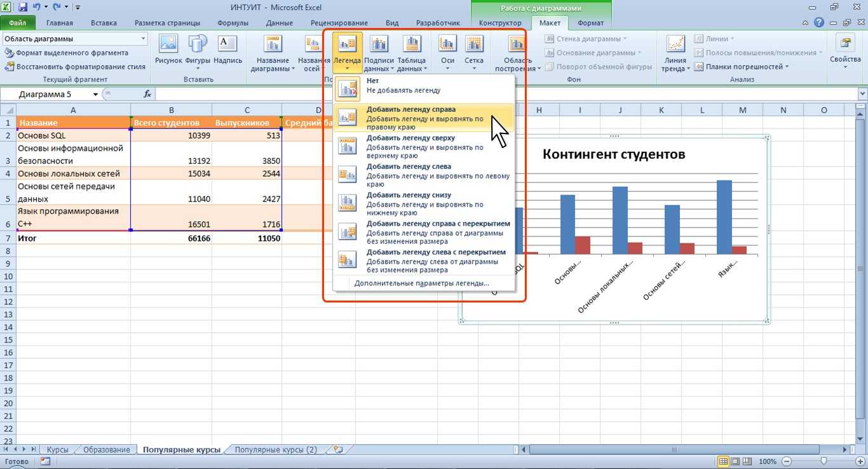Screen dimensions: 868x469
Task: Expand the Область диаграммы element dropdown
Action: [x=142, y=39]
